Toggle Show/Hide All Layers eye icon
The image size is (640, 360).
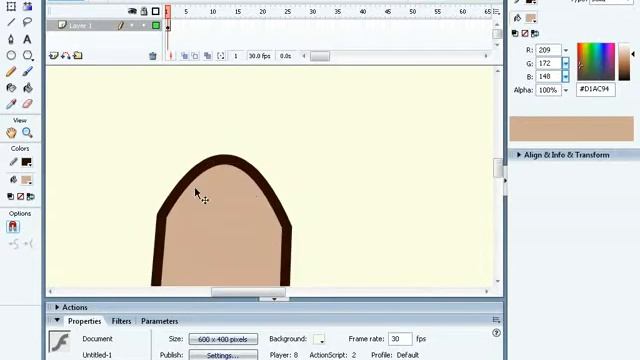(132, 11)
